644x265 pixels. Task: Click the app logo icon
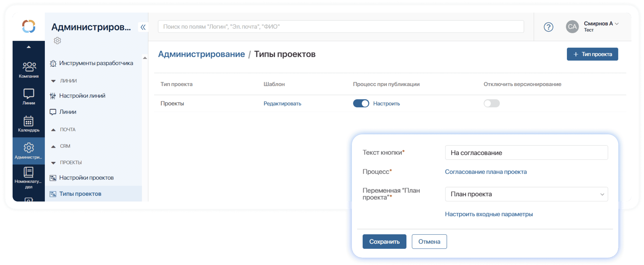[29, 26]
